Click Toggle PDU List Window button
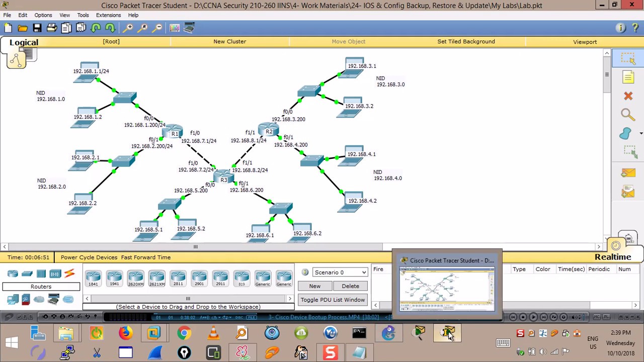The image size is (644, 362). pyautogui.click(x=333, y=300)
